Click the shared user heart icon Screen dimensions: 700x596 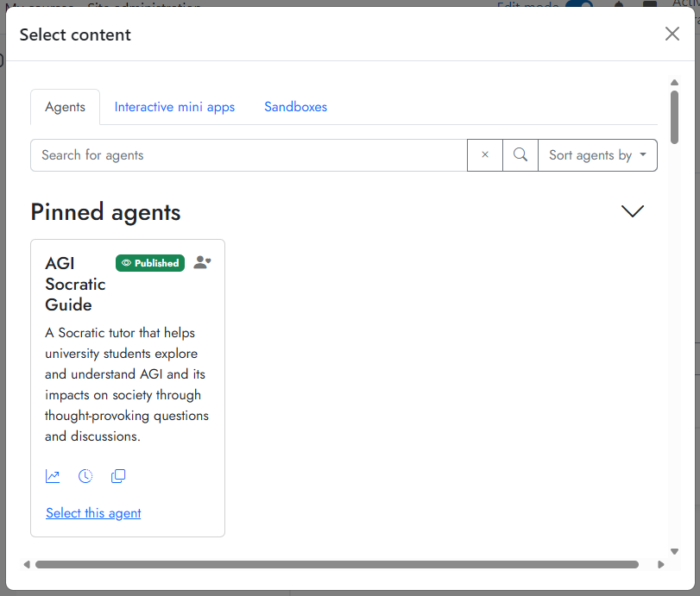click(202, 262)
